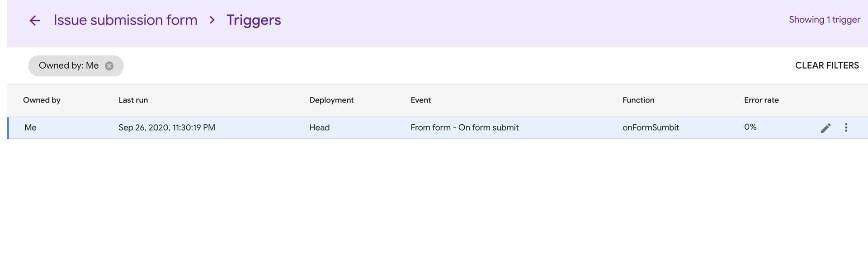868x268 pixels.
Task: Click the Deployment column header
Action: 331,100
